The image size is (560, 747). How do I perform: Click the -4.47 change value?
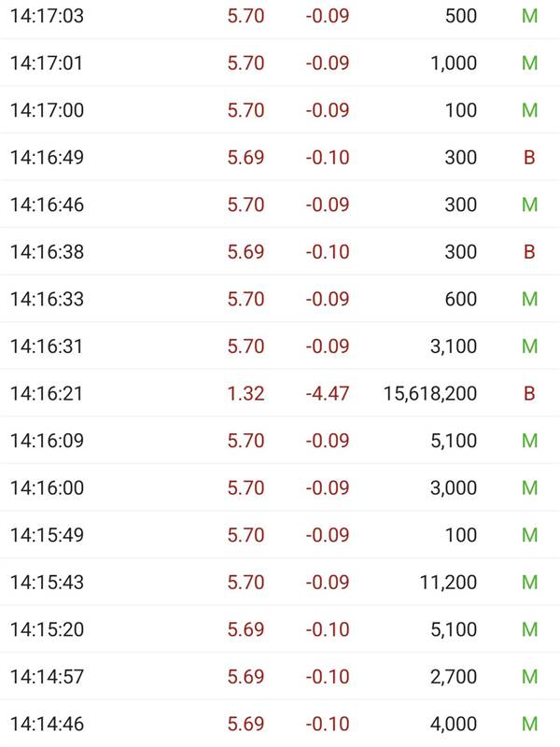click(328, 393)
